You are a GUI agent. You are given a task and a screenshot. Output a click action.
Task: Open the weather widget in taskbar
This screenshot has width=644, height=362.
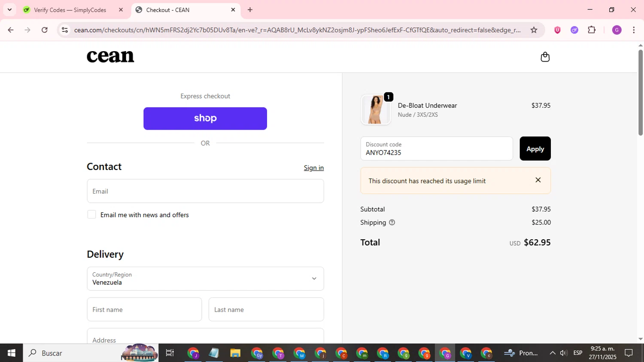pos(521,353)
